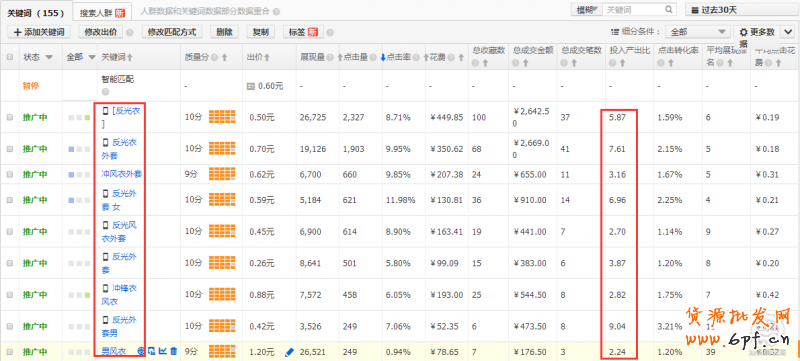This screenshot has width=800, height=361.
Task: Click the magnifier icon in the keyword search box
Action: [668, 9]
